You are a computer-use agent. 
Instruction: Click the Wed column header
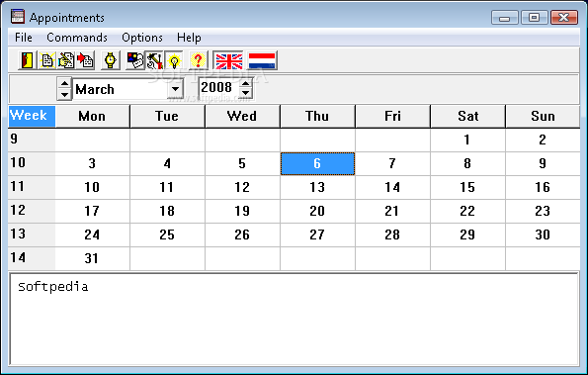(x=242, y=117)
